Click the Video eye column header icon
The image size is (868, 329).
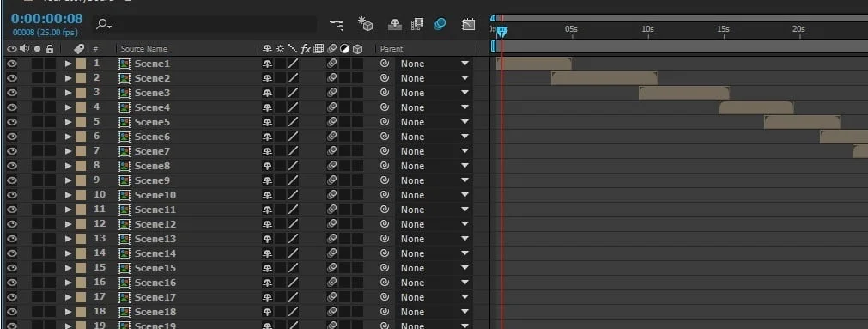12,49
